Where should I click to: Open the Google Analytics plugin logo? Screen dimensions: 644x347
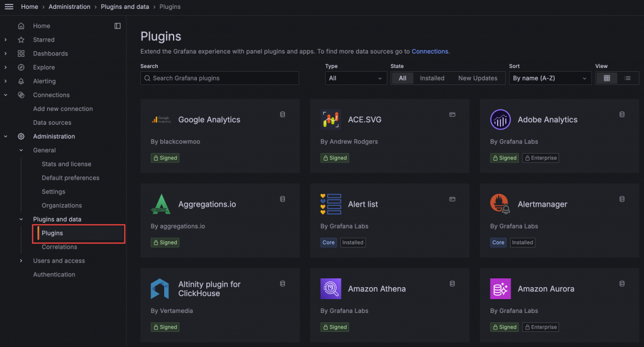[161, 120]
